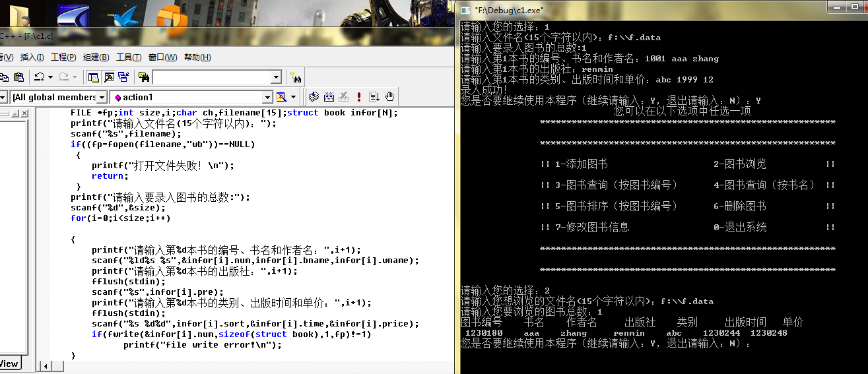Image resolution: width=868 pixels, height=374 pixels.
Task: Click the workspace pane expand docking arrow button
Action: (16, 113)
